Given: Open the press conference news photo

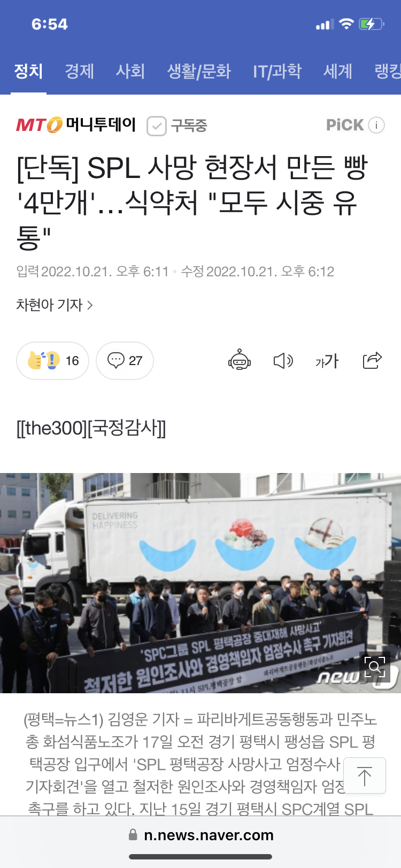Looking at the screenshot, I should coord(200,583).
